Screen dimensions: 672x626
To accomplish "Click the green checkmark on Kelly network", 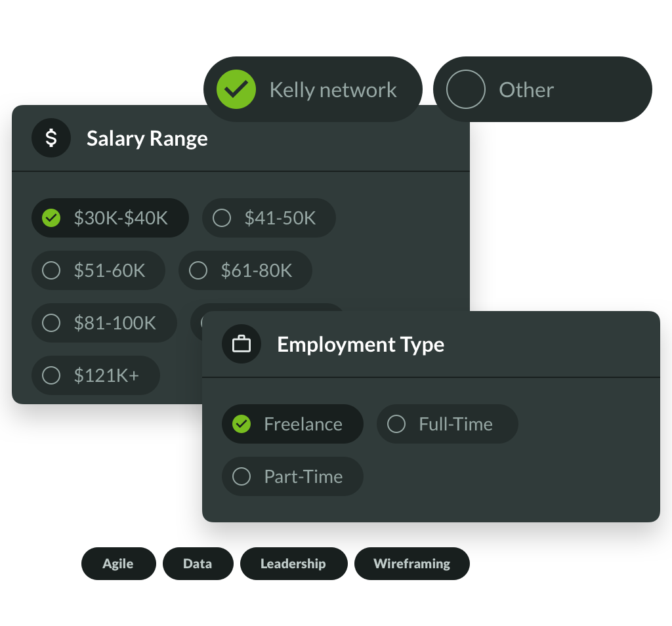I will [236, 89].
